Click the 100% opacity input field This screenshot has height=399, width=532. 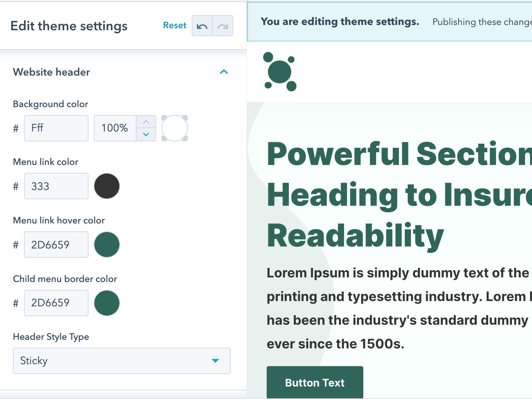pyautogui.click(x=115, y=128)
